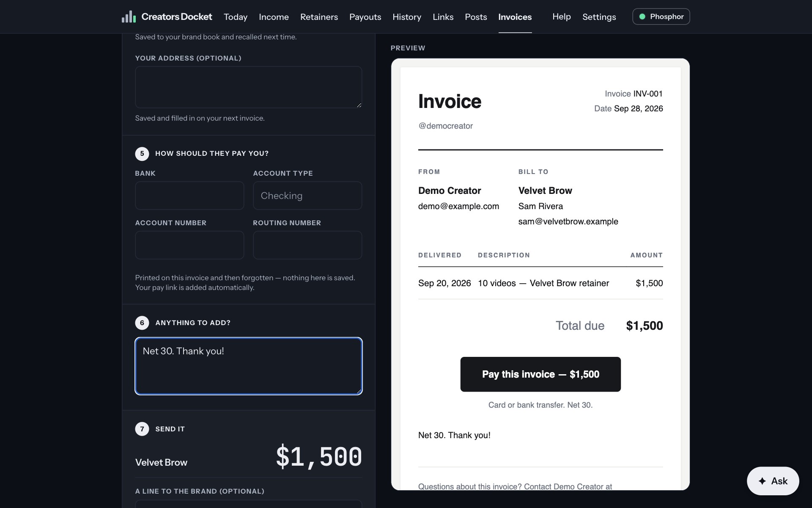Click demo@example.com in the From block
The height and width of the screenshot is (508, 812).
coord(458,206)
